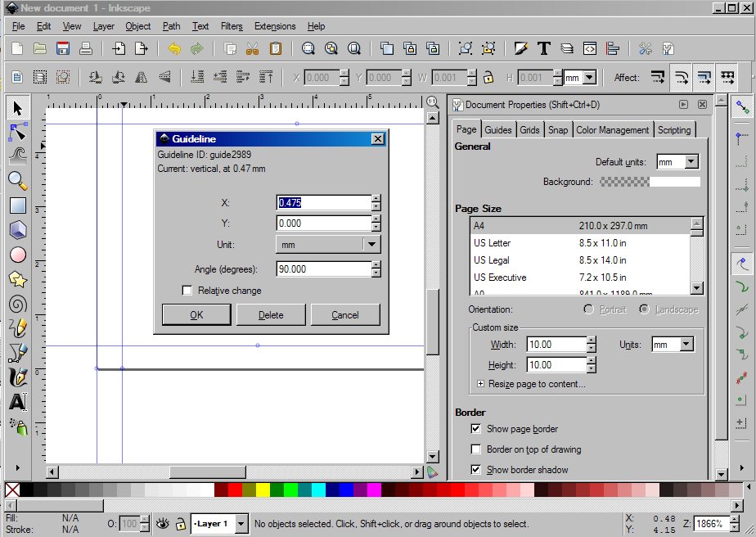Open the Filters menu
Image resolution: width=756 pixels, height=537 pixels.
tap(232, 26)
